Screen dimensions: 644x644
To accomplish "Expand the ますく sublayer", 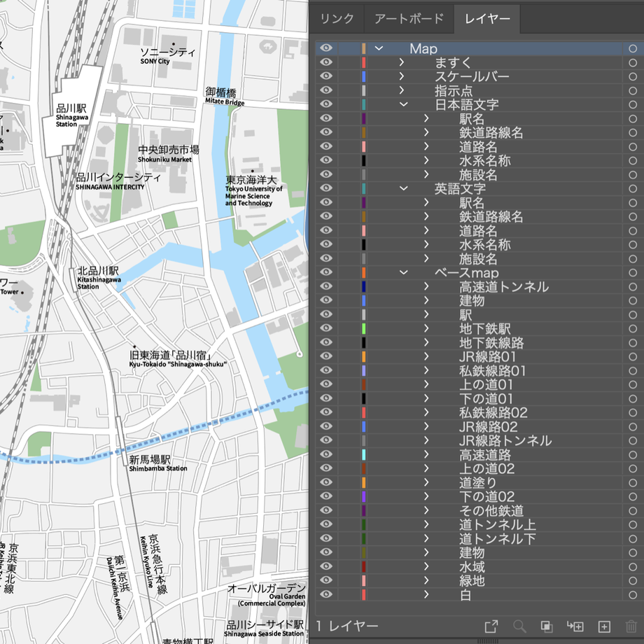I will tap(402, 62).
